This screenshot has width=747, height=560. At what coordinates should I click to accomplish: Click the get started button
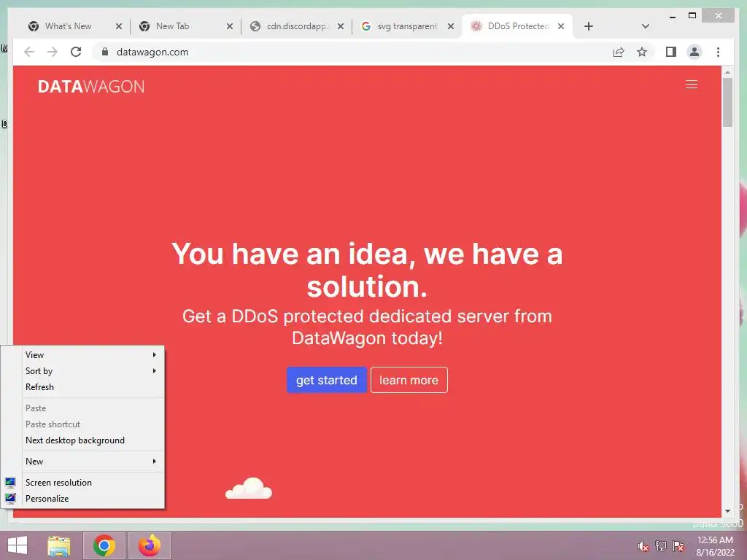[326, 380]
